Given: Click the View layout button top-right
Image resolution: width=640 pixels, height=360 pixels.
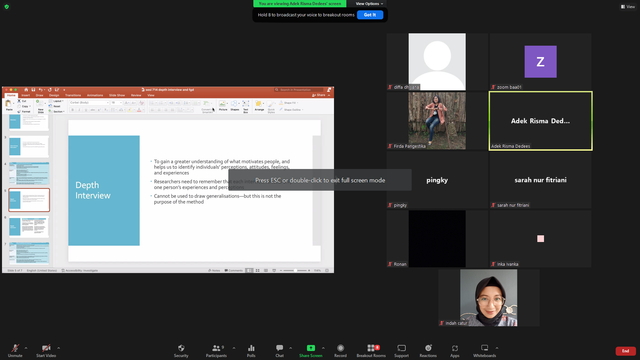Looking at the screenshot, I should click(x=628, y=7).
